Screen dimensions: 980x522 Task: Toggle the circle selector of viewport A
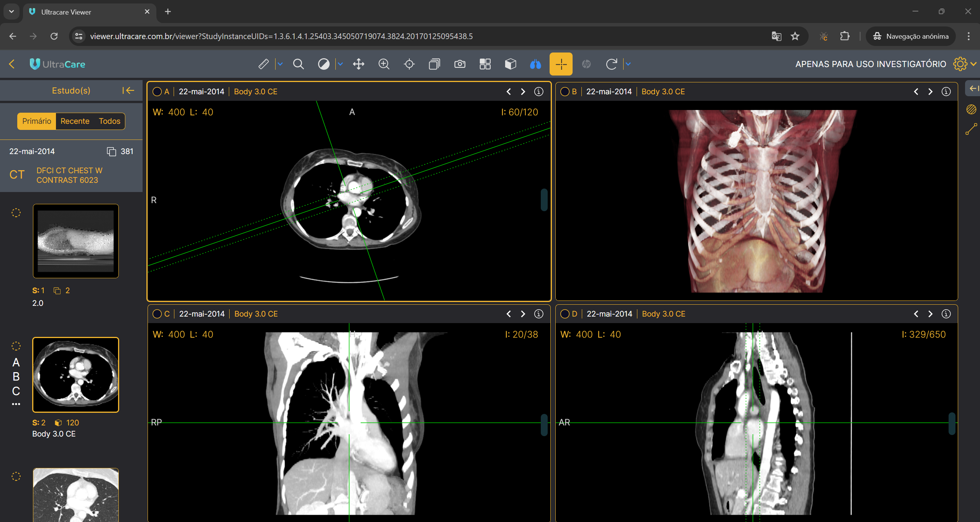(x=157, y=92)
